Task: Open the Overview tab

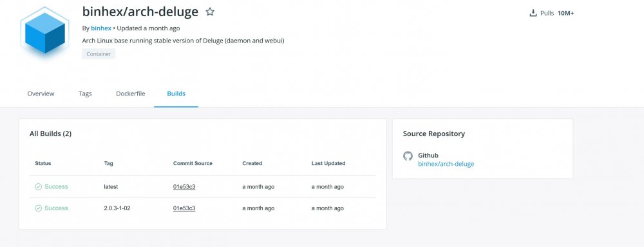Action: click(x=41, y=94)
